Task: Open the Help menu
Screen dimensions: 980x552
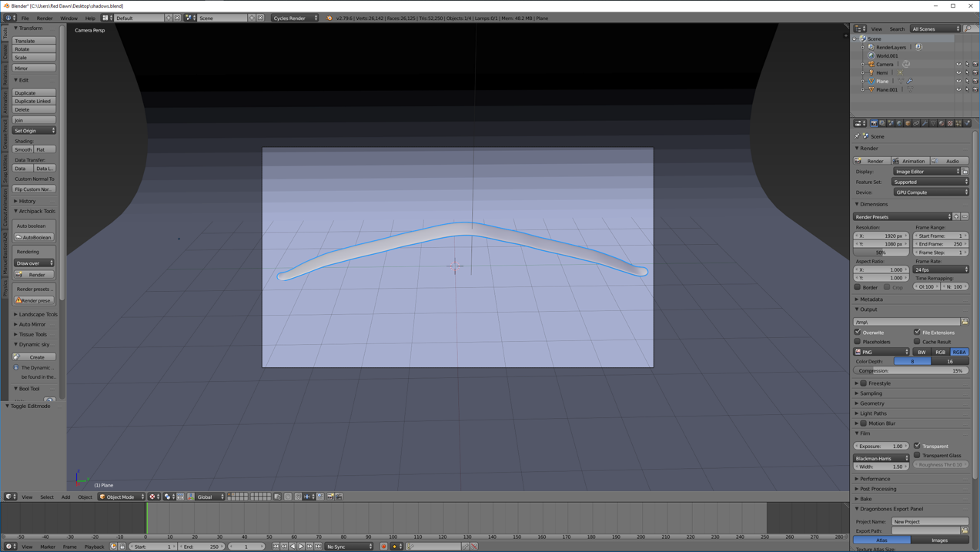Action: 90,18
